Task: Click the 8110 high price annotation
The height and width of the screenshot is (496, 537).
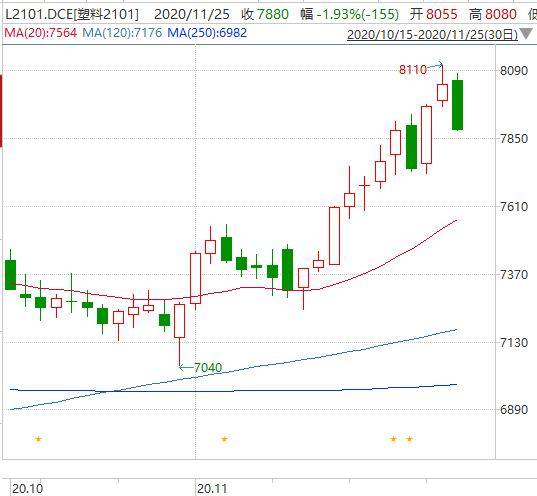Action: (413, 70)
